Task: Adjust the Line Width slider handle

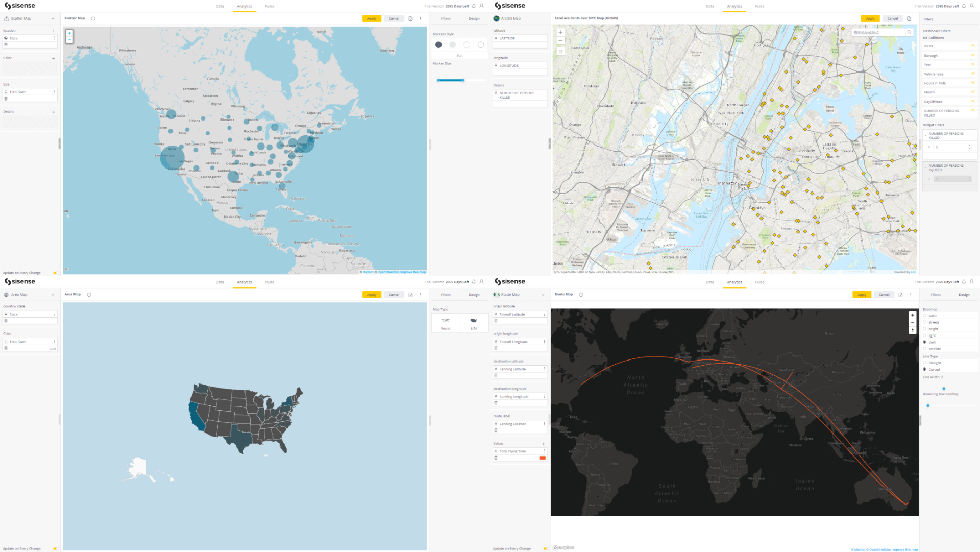Action: point(944,389)
